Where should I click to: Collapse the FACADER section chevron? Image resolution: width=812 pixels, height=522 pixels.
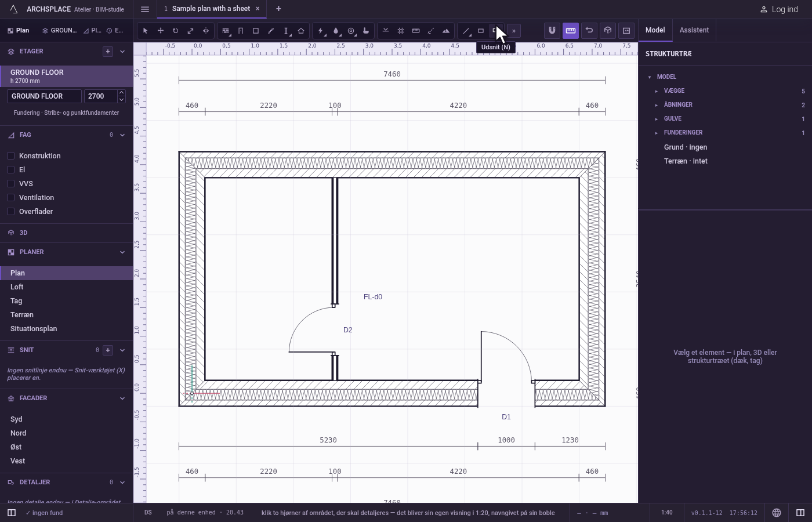[122, 398]
